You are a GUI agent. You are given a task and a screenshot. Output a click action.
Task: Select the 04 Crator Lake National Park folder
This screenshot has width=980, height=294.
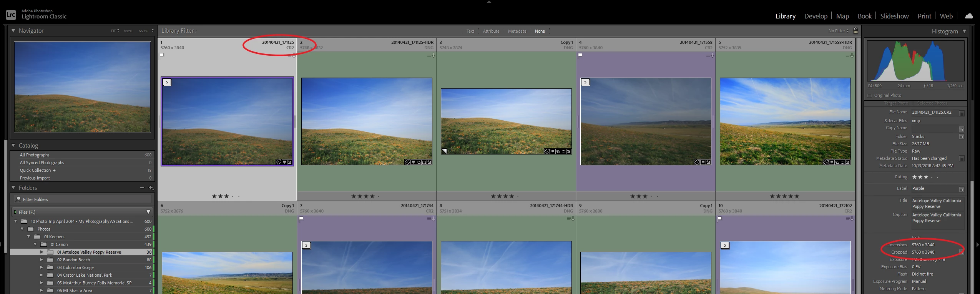[x=85, y=275]
